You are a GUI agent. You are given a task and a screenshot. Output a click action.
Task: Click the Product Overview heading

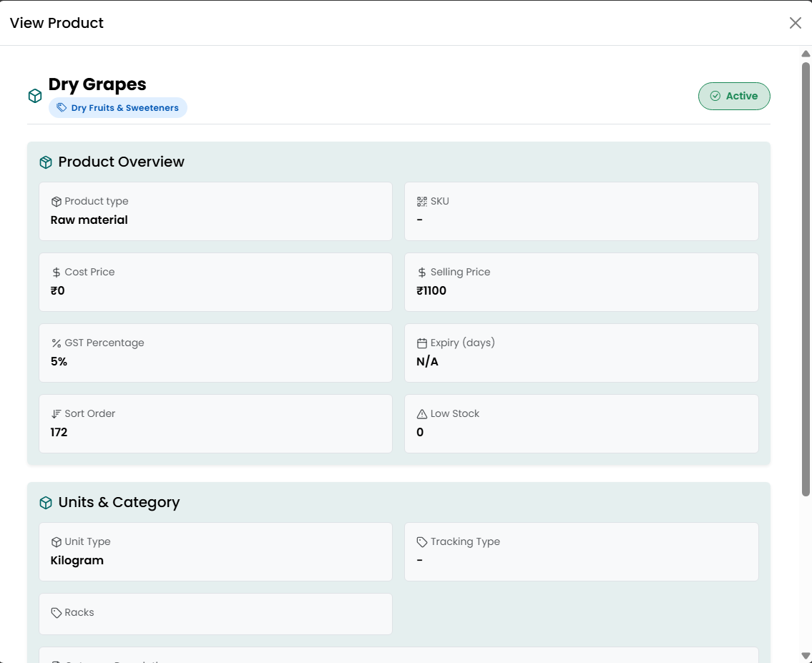[121, 162]
